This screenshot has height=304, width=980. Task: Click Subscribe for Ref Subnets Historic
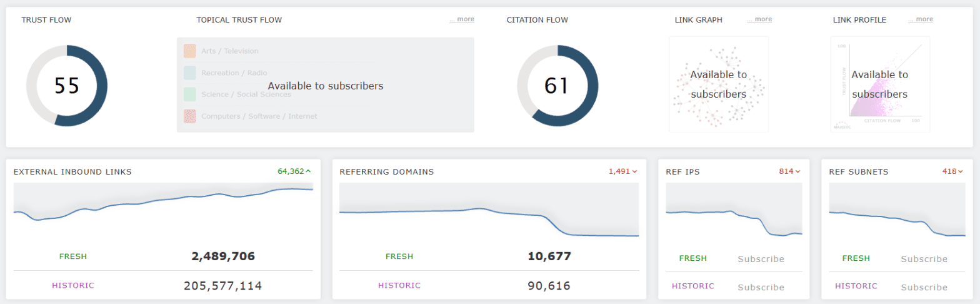924,287
